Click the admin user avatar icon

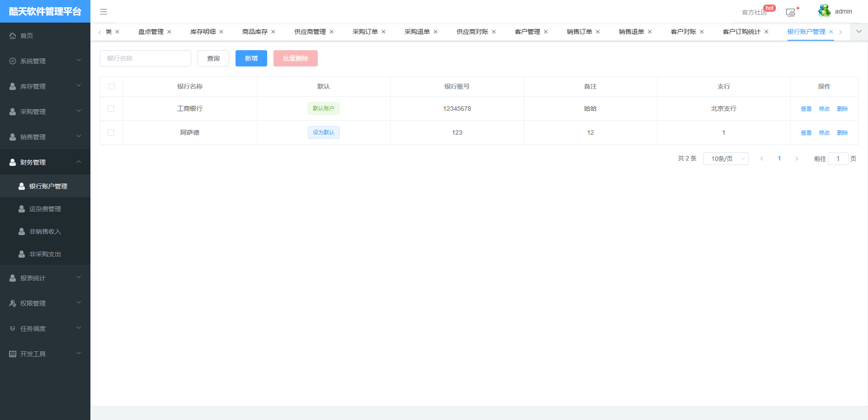(824, 11)
